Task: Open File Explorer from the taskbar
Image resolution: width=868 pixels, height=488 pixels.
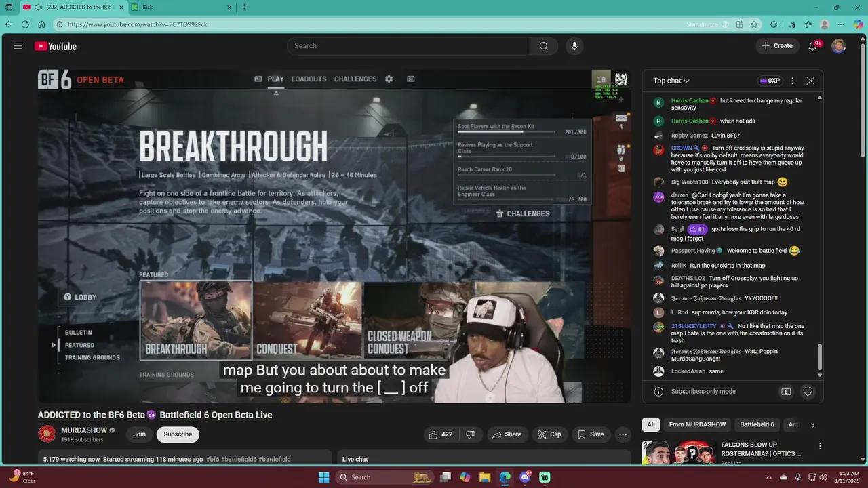Action: coord(485,477)
